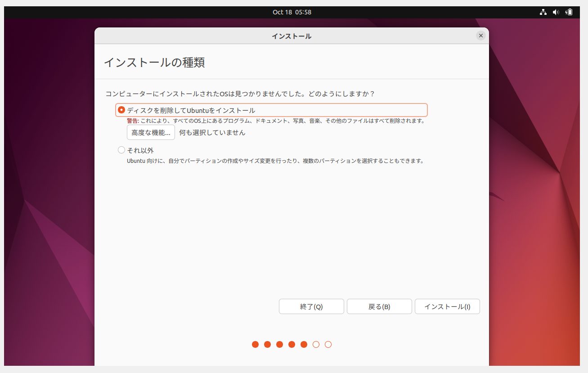Open the clock "Oct 18 05:58" calendar menu
Screen dimensions: 588x373
click(292, 12)
